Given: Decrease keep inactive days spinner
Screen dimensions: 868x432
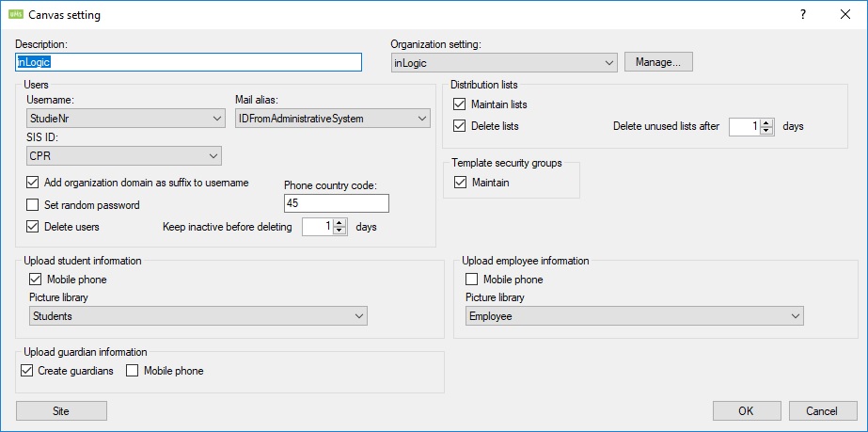Looking at the screenshot, I should tap(340, 231).
